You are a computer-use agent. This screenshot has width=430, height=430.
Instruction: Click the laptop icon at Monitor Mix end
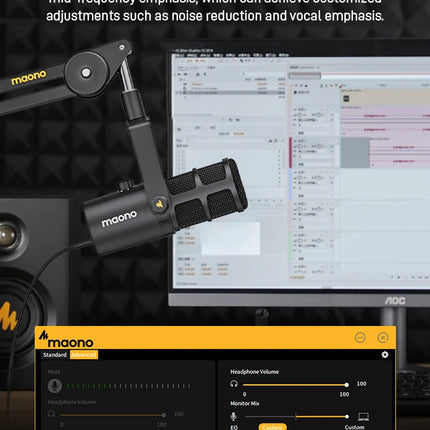tap(363, 416)
